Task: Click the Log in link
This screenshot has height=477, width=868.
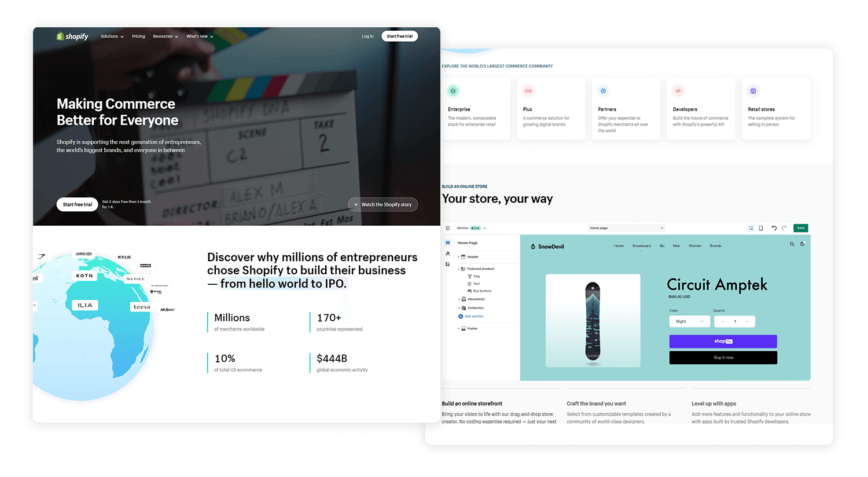Action: 367,36
